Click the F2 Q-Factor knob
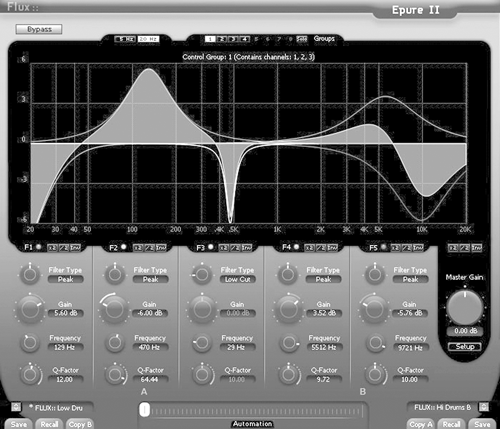500x429 pixels. click(115, 374)
